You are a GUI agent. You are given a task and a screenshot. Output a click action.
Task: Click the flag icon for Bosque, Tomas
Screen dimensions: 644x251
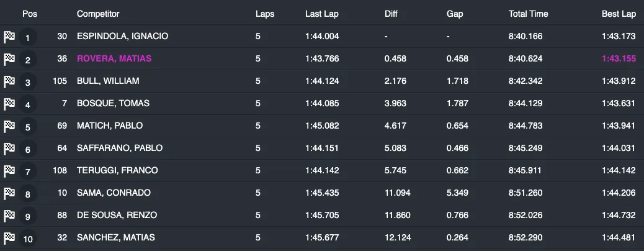(x=9, y=104)
